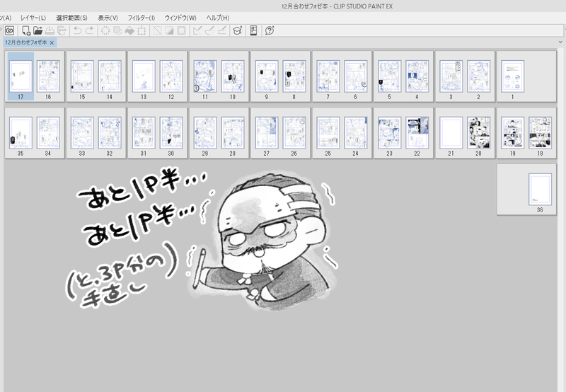Select page 36 thumbnail

pyautogui.click(x=540, y=189)
